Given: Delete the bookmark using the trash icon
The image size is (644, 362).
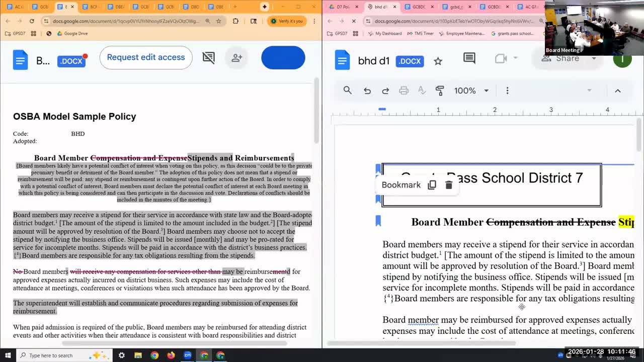Looking at the screenshot, I should (x=449, y=185).
